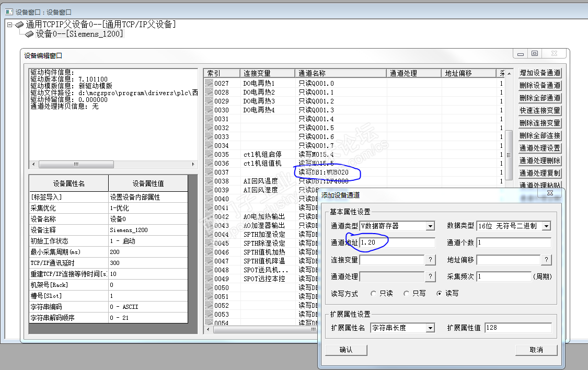588x370 pixels.
Task: Click the row icon for index 0031
Action: pos(209,119)
